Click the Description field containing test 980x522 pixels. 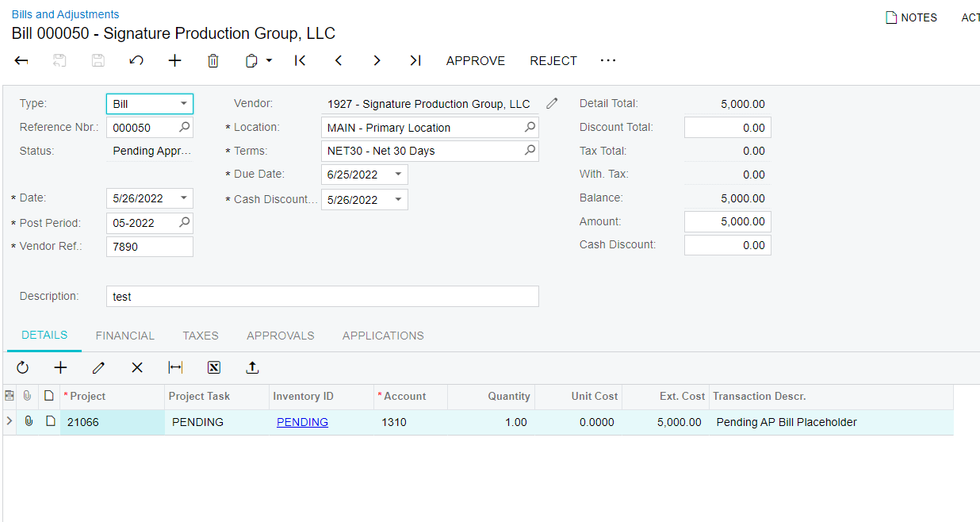pyautogui.click(x=323, y=297)
